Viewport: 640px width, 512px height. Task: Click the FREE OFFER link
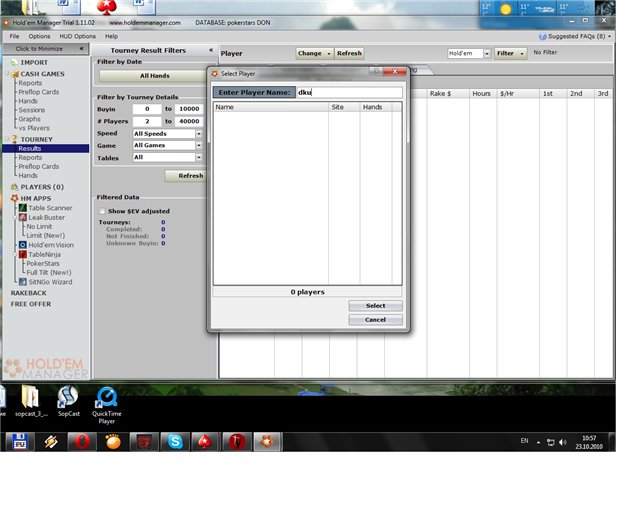[31, 304]
